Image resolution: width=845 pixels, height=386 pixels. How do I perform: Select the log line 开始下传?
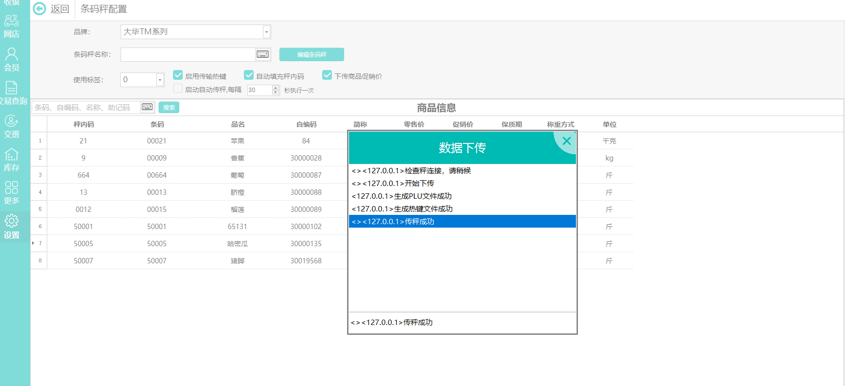pos(462,183)
